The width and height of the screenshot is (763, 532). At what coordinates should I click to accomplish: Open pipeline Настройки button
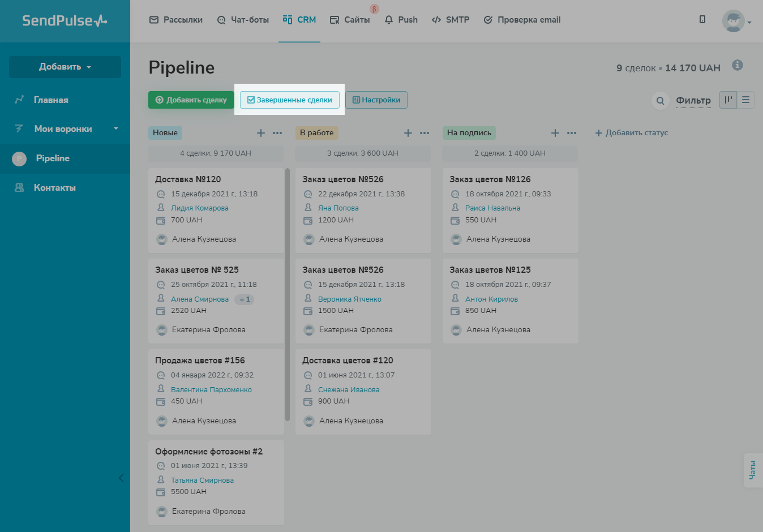(x=376, y=100)
